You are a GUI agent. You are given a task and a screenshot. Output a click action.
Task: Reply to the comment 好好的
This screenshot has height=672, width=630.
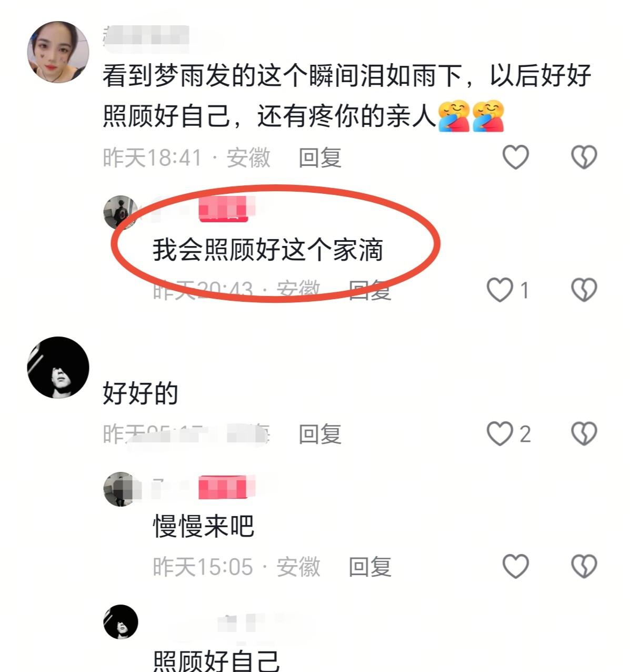tap(320, 434)
